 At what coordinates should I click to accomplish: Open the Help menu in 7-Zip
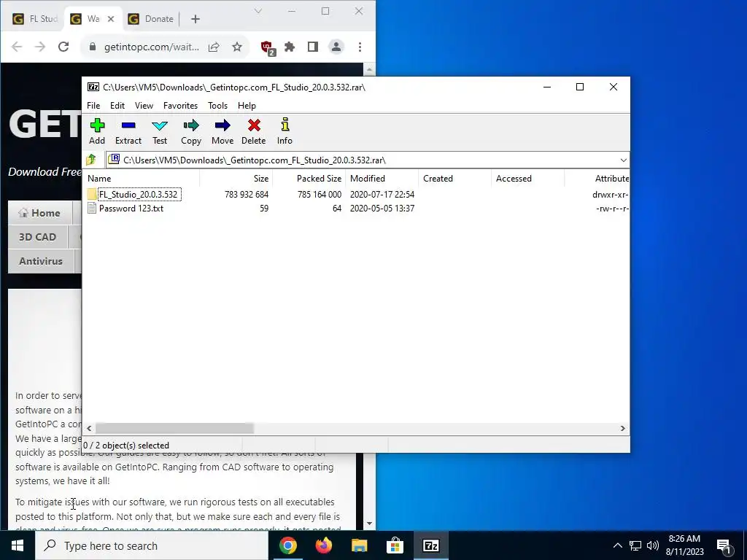247,106
